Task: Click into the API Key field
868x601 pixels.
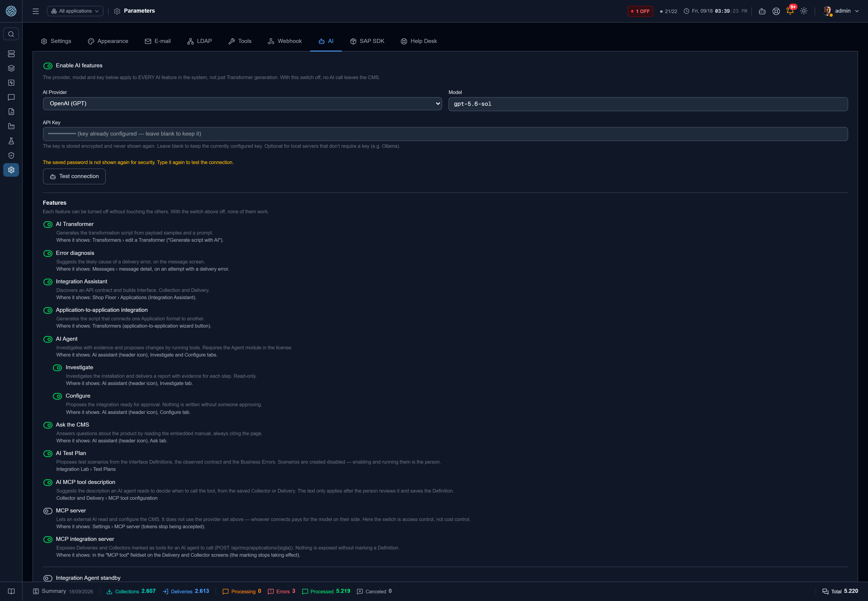Action: 445,134
